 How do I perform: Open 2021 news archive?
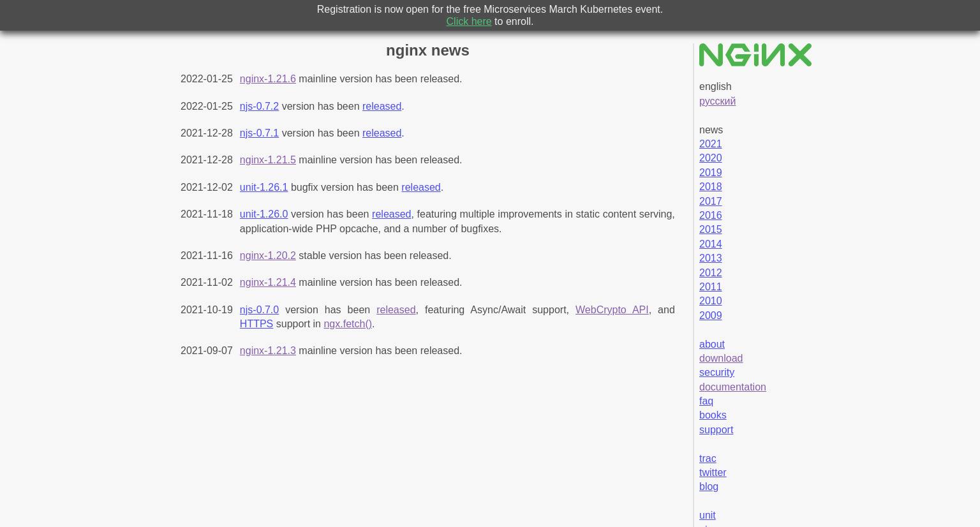click(x=710, y=144)
